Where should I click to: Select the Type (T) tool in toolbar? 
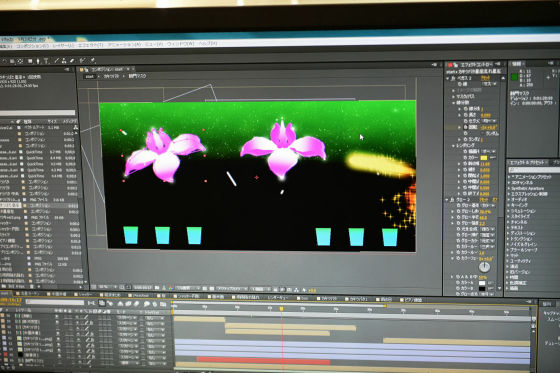(46, 61)
